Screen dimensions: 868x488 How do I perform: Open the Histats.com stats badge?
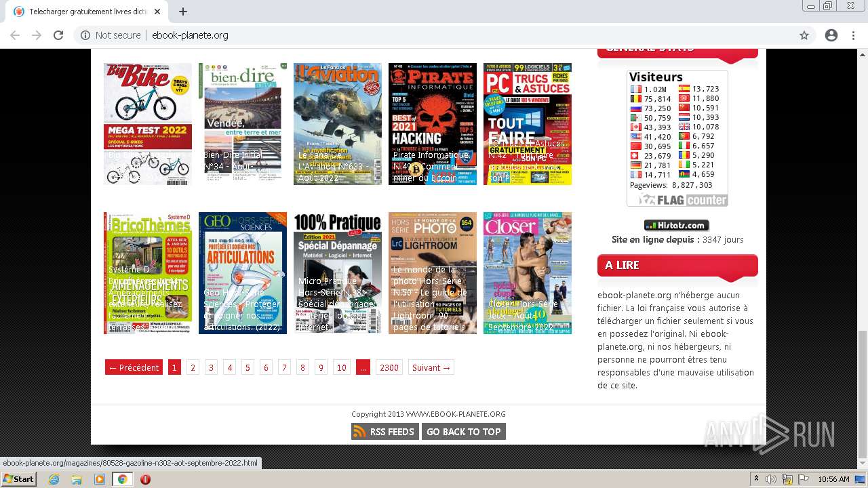[676, 225]
